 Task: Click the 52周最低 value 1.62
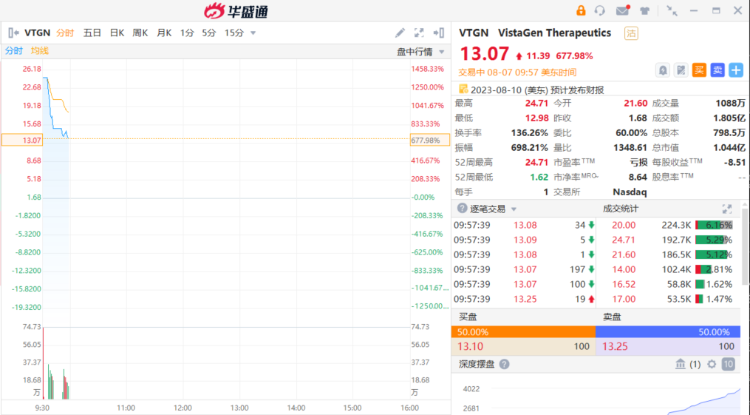[539, 177]
